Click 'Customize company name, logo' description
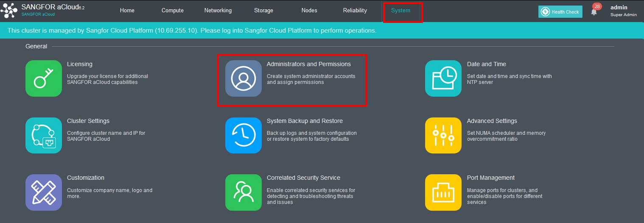This screenshot has width=644, height=223. click(110, 193)
